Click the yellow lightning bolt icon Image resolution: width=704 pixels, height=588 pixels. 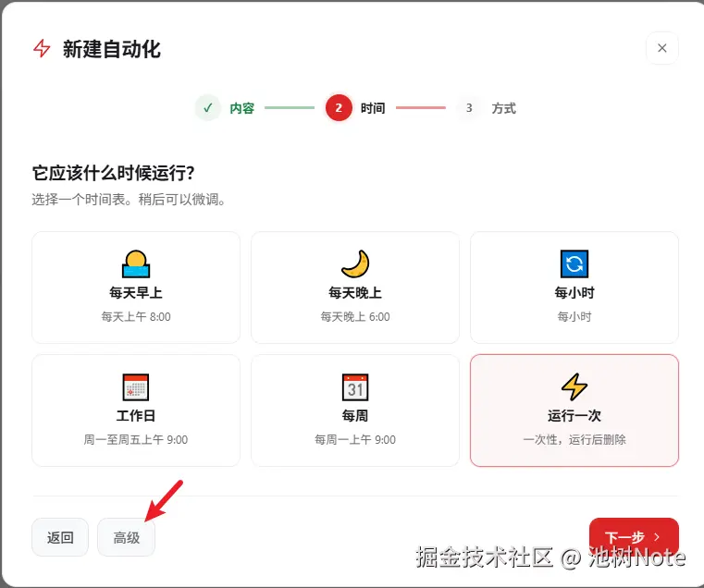coord(574,386)
